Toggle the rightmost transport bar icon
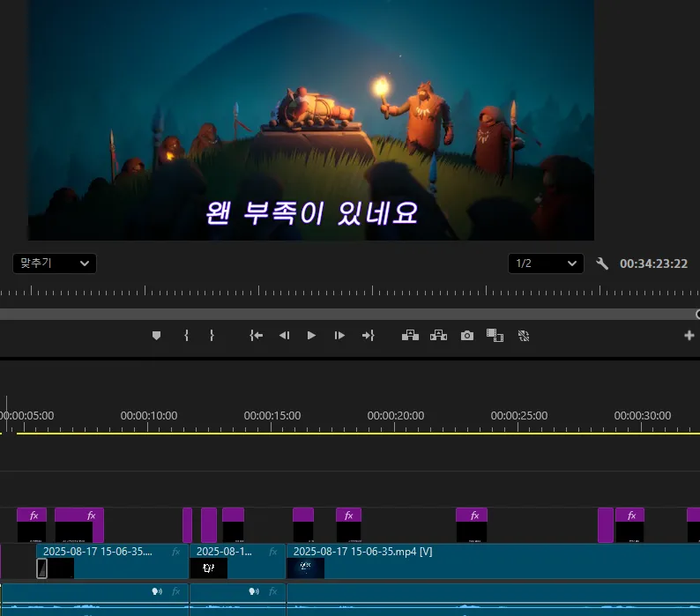The width and height of the screenshot is (700, 616). point(523,336)
